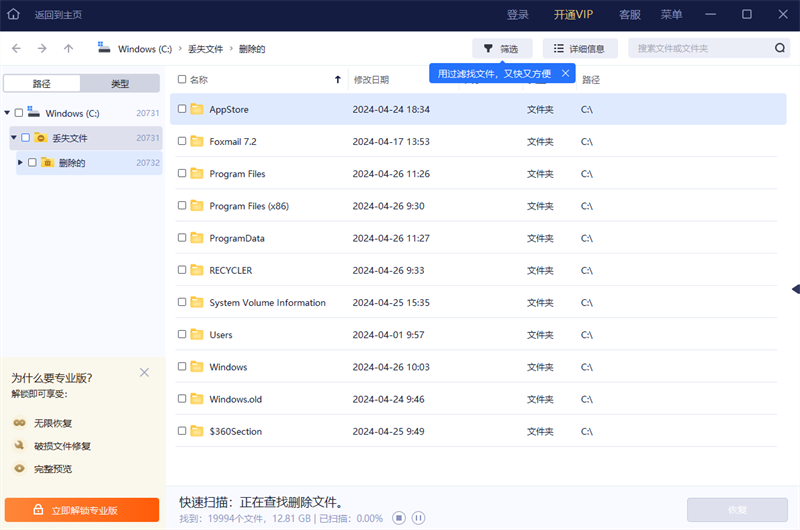Open the 菜单 menu

(672, 15)
